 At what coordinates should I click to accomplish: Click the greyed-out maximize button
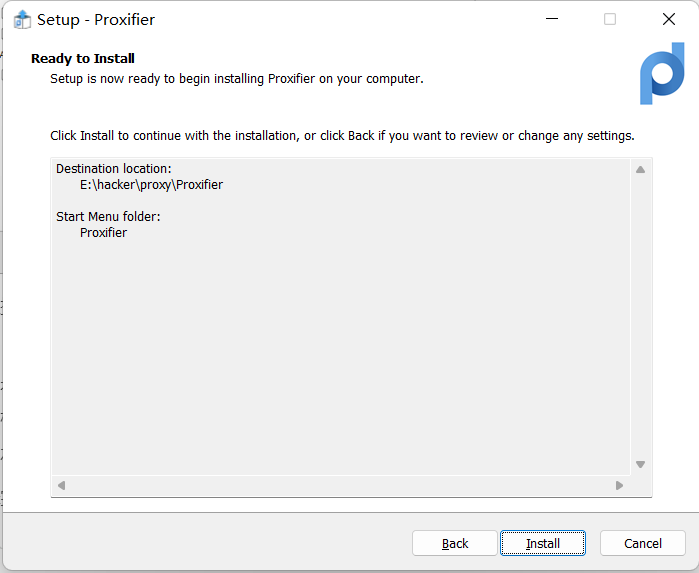click(x=610, y=20)
